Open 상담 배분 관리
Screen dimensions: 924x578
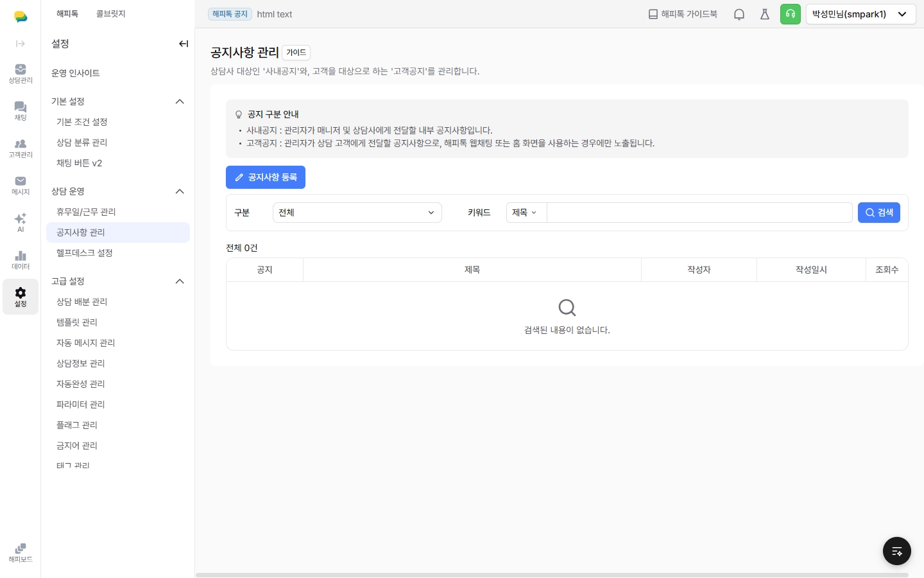118,302
